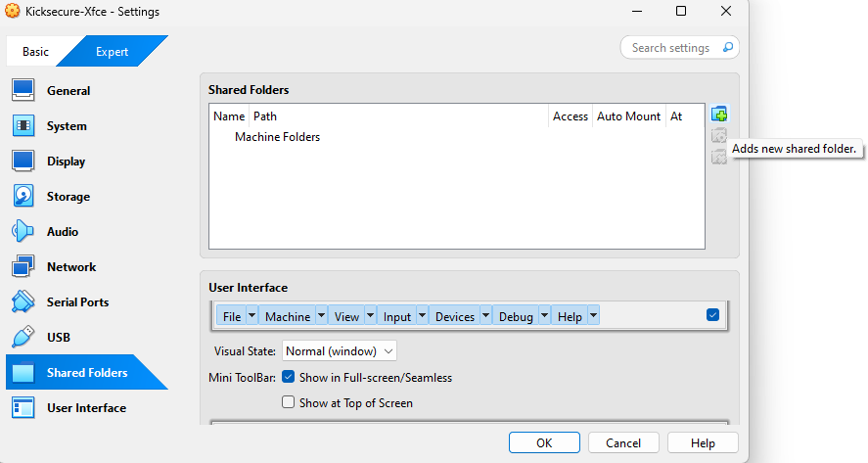The width and height of the screenshot is (868, 463).
Task: Select the System settings category
Action: click(x=66, y=126)
